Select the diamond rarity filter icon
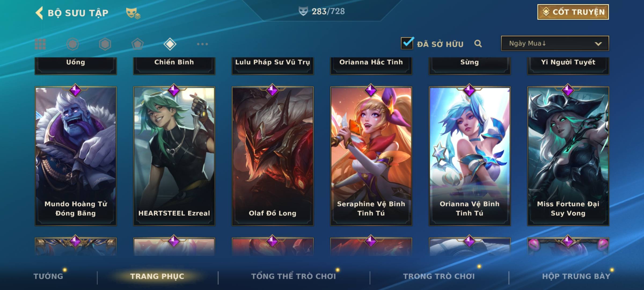Screen dimensions: 644x290 coord(170,44)
